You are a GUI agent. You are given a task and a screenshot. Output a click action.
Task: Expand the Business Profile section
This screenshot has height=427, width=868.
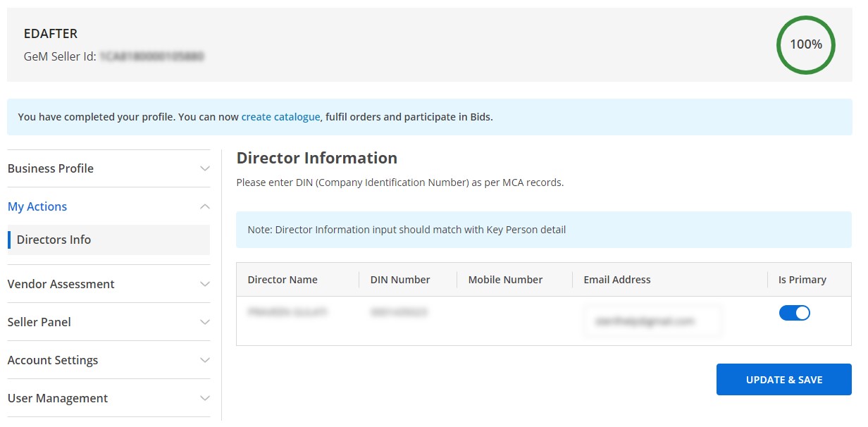coord(108,168)
